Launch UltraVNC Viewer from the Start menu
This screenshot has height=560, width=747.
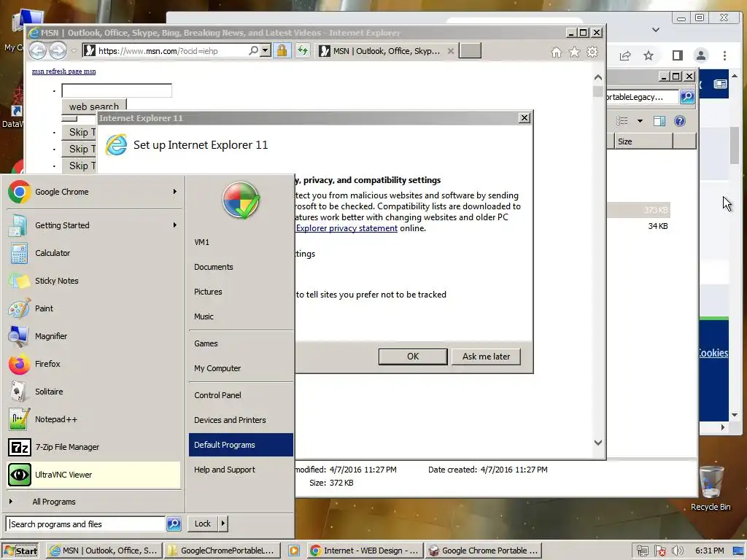pyautogui.click(x=93, y=475)
